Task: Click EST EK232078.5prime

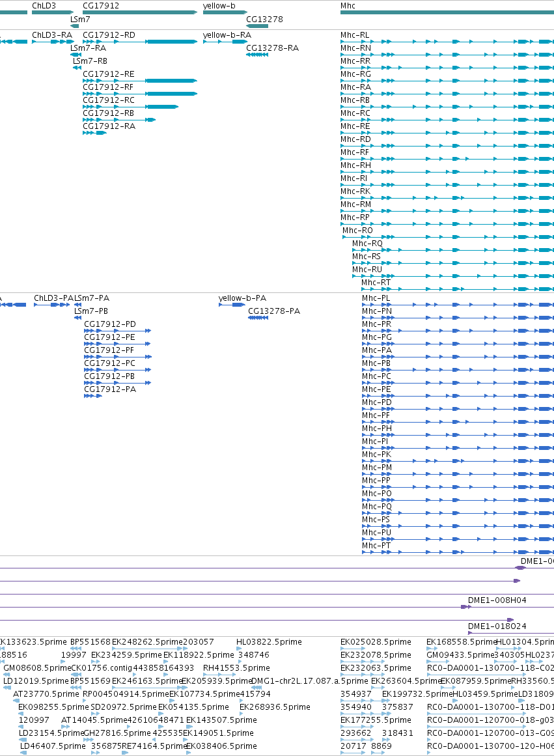Action: [x=376, y=655]
